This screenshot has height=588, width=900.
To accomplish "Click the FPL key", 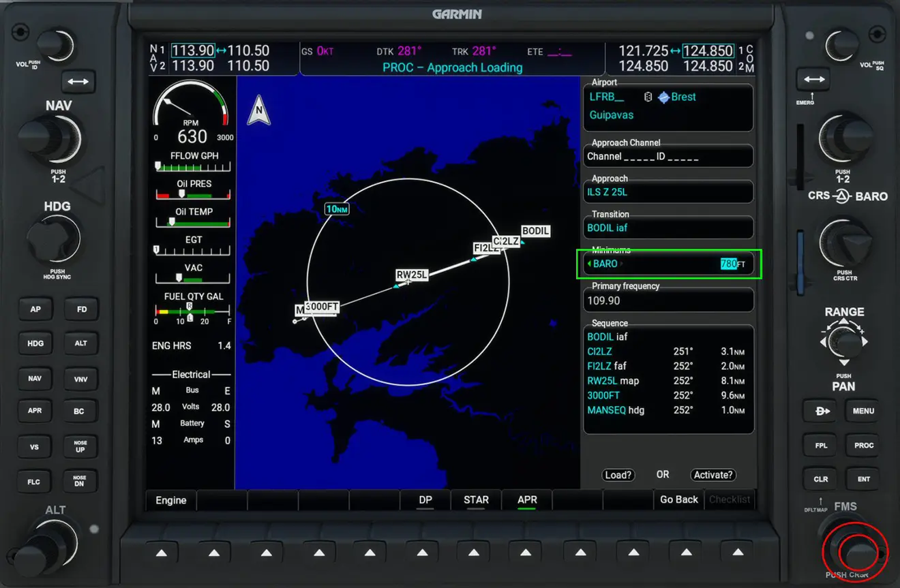I will tap(821, 446).
